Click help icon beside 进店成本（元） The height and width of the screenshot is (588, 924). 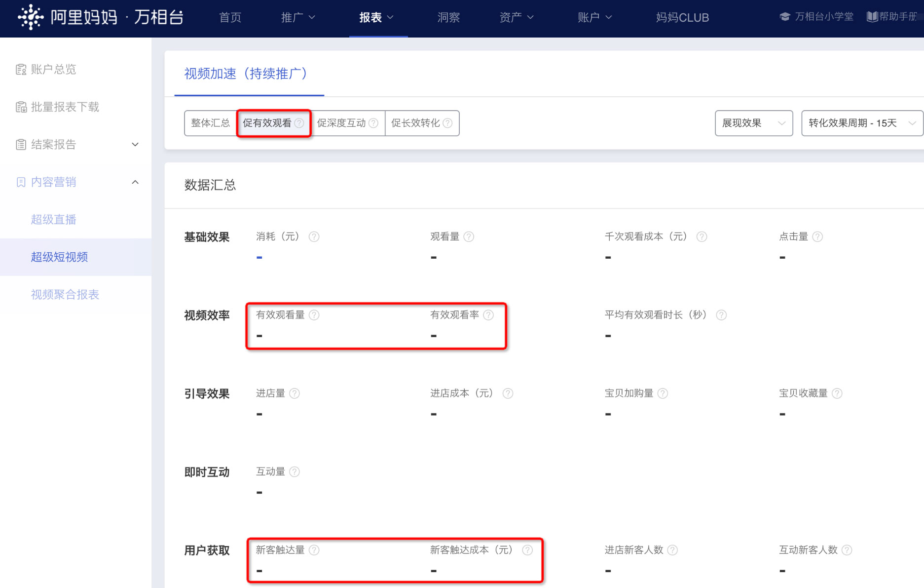click(x=508, y=393)
